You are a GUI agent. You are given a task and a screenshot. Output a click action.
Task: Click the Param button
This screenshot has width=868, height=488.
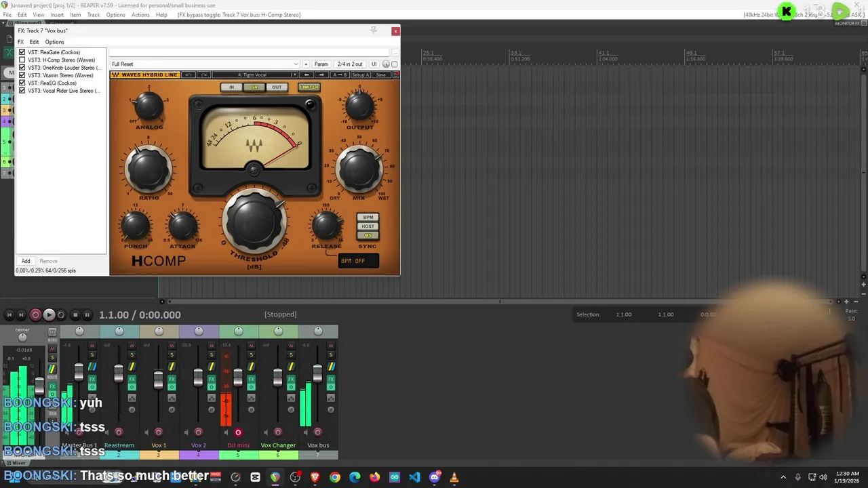321,64
